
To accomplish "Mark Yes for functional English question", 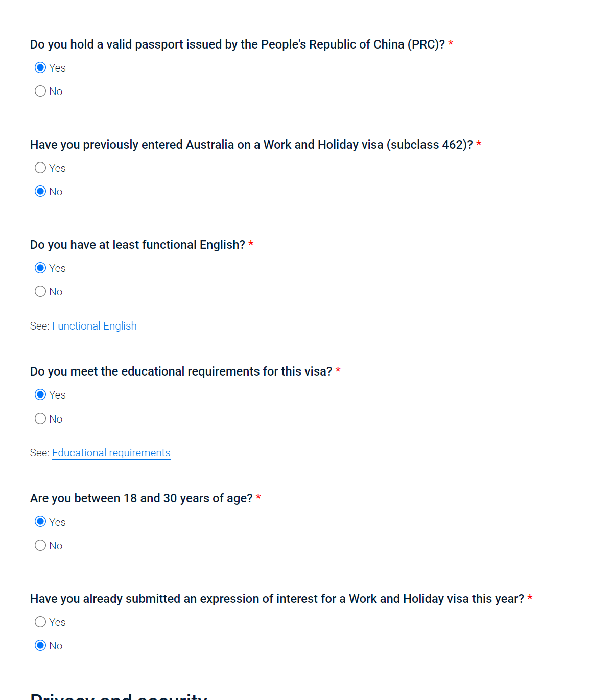I will (40, 268).
